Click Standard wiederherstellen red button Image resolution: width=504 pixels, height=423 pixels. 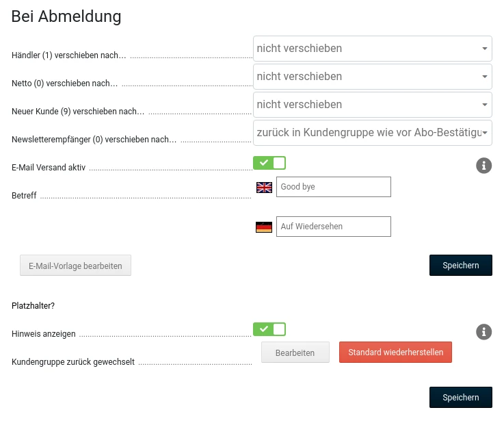395,352
